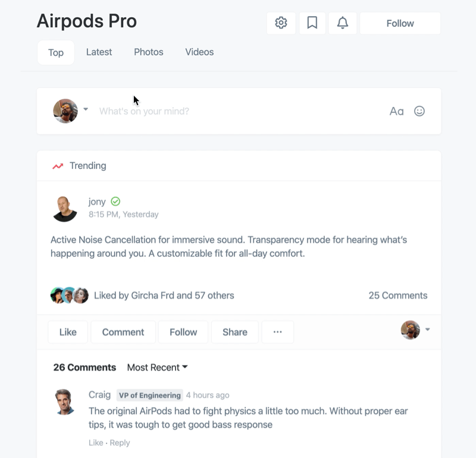Expand the post action avatar dropdown

pyautogui.click(x=427, y=330)
